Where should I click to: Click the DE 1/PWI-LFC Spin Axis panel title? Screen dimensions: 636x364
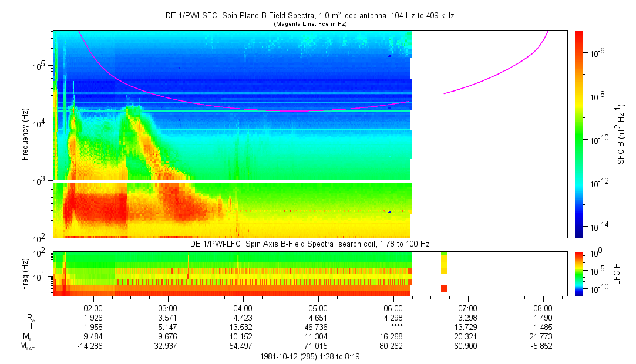pyautogui.click(x=309, y=243)
